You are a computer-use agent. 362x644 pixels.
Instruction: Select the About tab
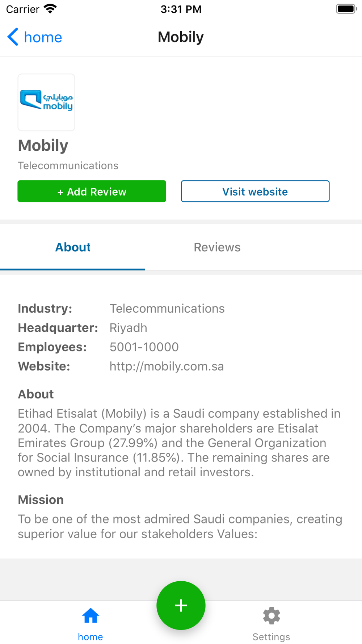(x=72, y=247)
